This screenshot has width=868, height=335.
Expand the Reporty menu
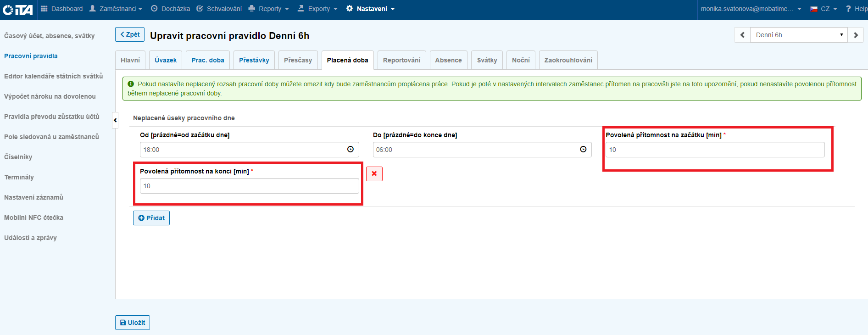(x=269, y=9)
